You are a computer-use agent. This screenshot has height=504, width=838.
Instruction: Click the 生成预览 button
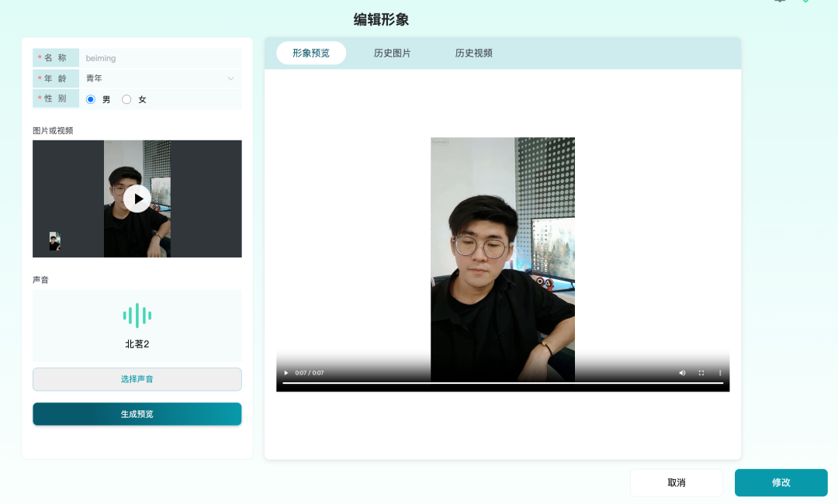coord(137,414)
